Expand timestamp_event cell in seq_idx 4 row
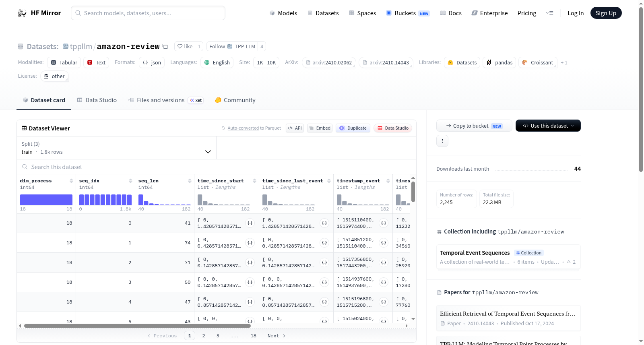The image size is (644, 345). (384, 302)
